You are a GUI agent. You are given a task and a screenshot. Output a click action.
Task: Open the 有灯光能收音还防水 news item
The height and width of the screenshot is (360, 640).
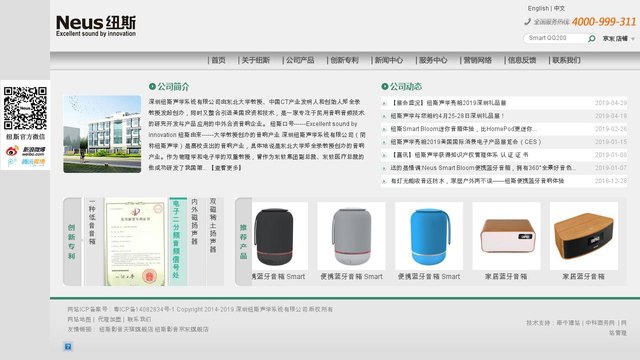click(x=477, y=181)
